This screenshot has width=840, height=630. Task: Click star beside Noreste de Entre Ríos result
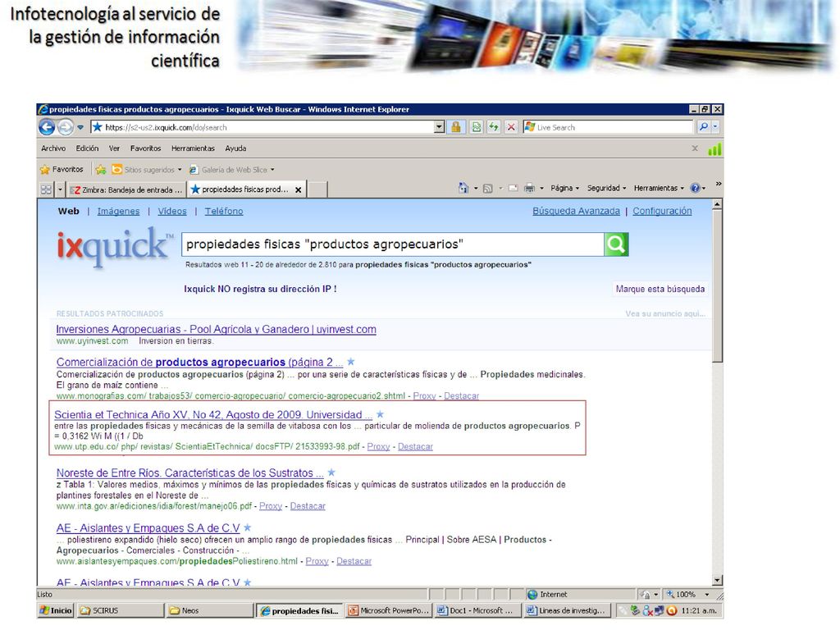pyautogui.click(x=331, y=472)
